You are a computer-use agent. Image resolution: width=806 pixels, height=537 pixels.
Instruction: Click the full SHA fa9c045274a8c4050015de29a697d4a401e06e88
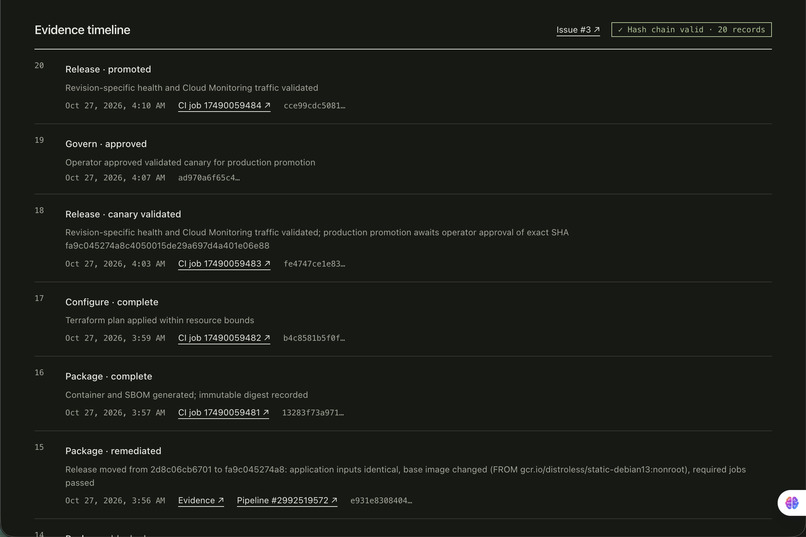pyautogui.click(x=167, y=246)
